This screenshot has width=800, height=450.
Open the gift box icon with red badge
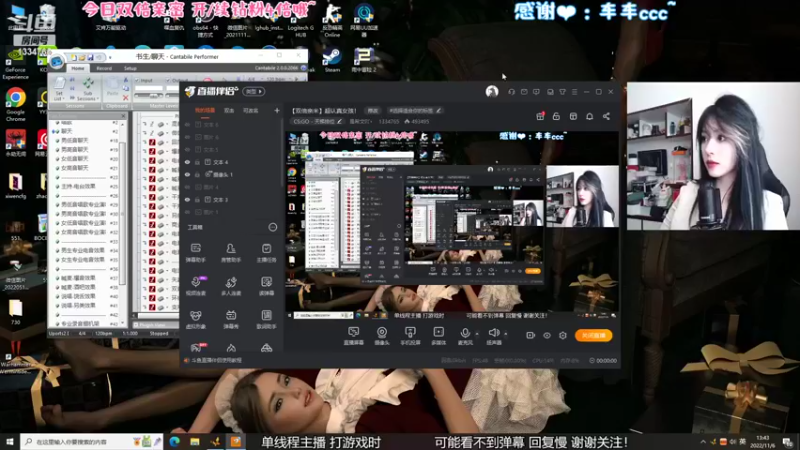click(x=540, y=116)
